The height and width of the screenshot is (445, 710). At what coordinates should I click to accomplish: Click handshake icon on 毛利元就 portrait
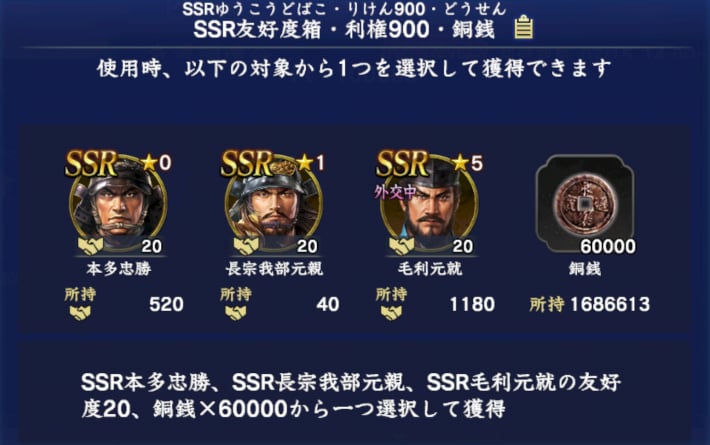point(402,246)
